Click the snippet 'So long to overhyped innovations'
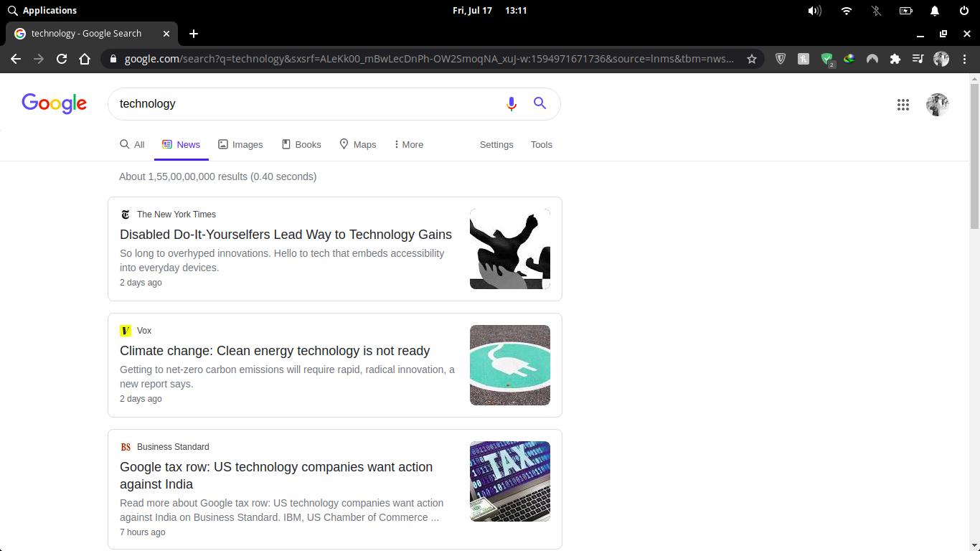 [x=282, y=260]
